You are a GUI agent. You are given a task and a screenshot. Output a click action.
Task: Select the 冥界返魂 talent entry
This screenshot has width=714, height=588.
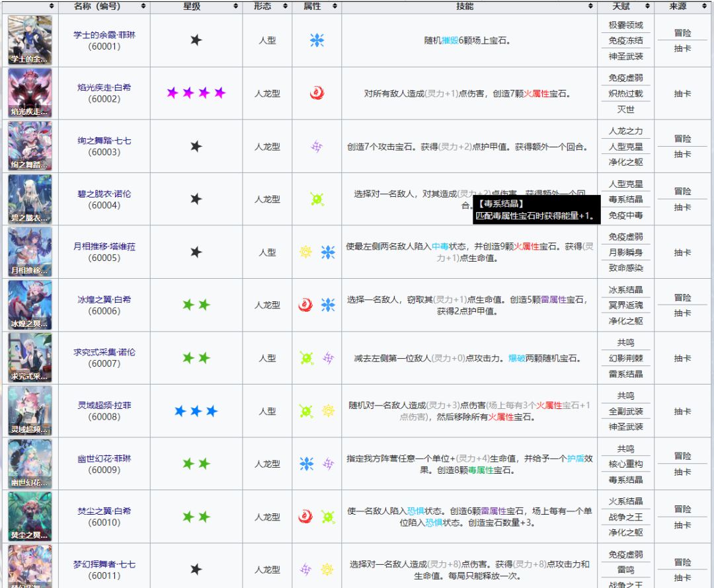click(x=625, y=305)
